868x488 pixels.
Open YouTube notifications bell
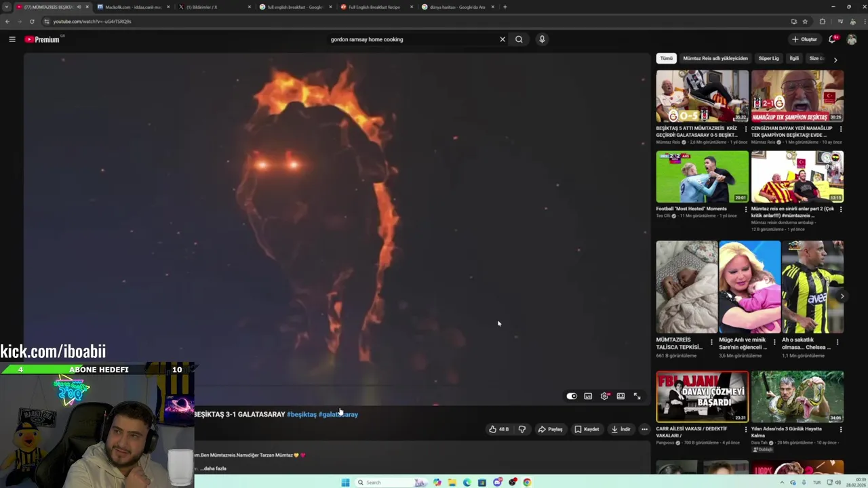tap(832, 39)
